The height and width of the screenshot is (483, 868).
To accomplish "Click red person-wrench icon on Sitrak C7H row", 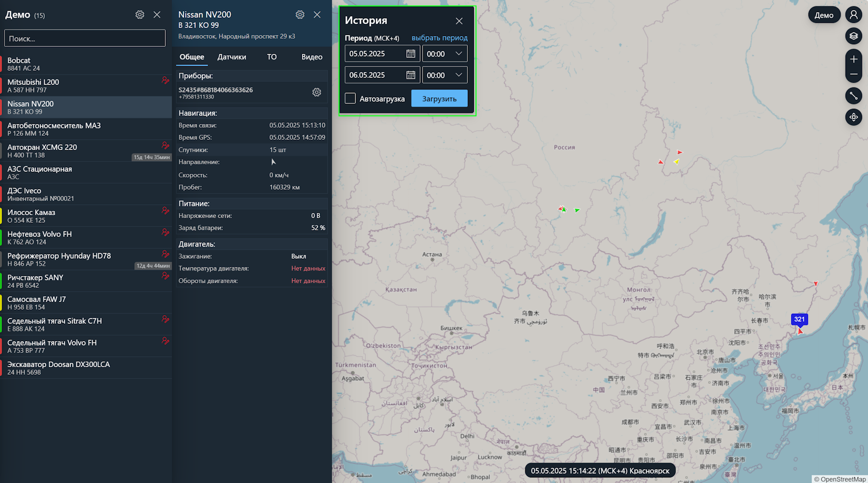I will click(165, 319).
